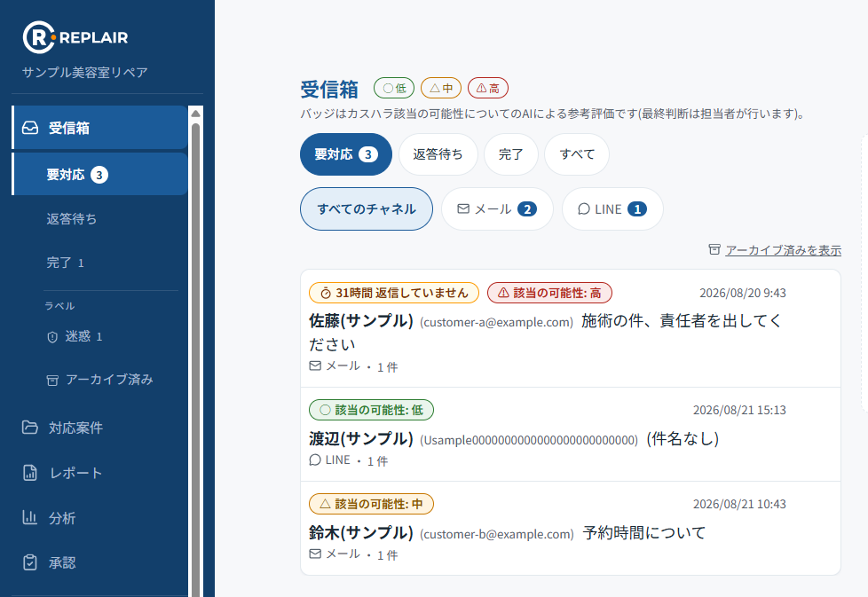Click the 31時間 返信していません badge
This screenshot has width=868, height=597.
pyautogui.click(x=394, y=293)
